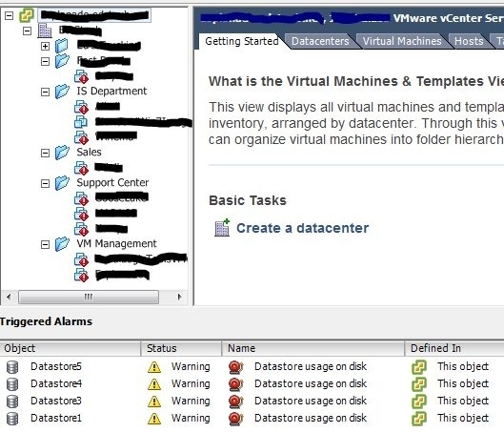
Task: Click the vCenter server root icon
Action: 27,15
